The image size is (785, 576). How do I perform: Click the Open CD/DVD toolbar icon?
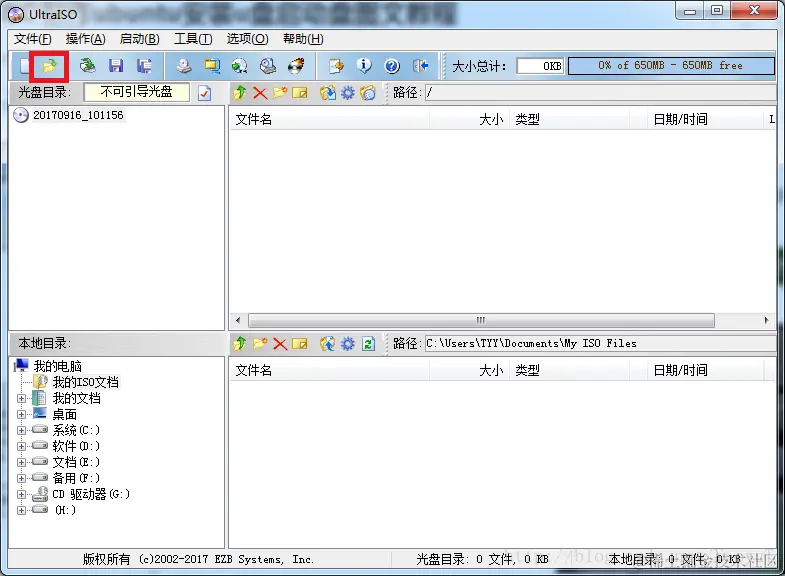[88, 66]
